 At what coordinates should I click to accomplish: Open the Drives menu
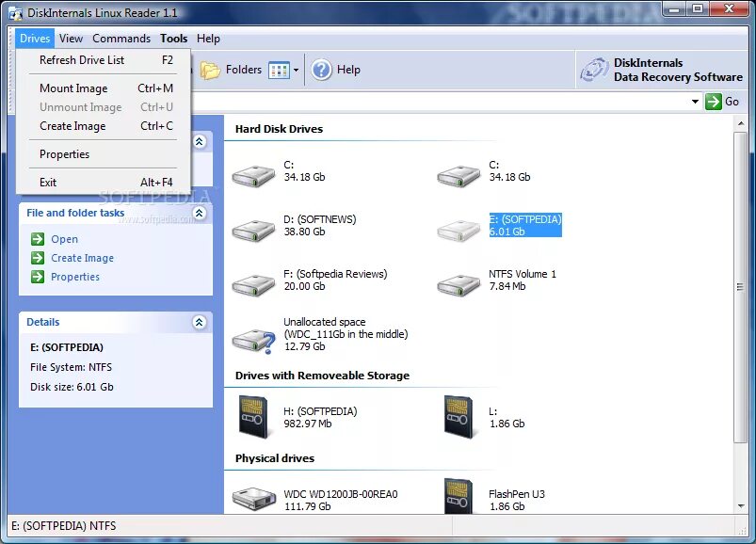(35, 39)
